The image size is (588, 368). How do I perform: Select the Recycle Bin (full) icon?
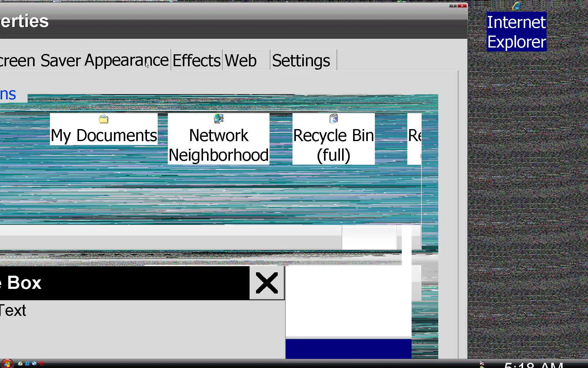[x=333, y=139]
